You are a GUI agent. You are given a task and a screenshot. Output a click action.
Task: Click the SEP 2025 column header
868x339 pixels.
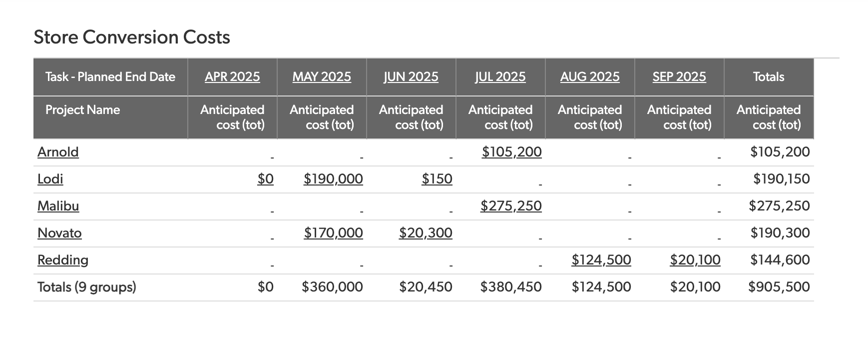click(x=679, y=77)
